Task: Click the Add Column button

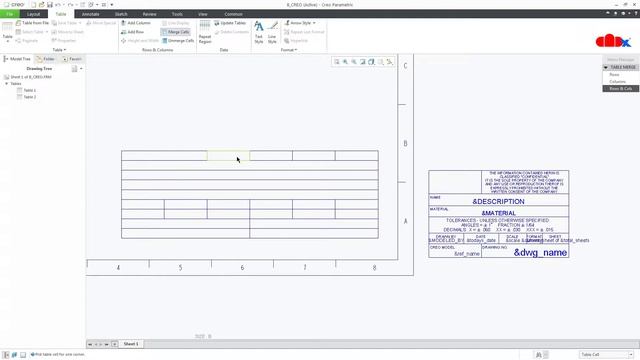Action: [x=136, y=23]
